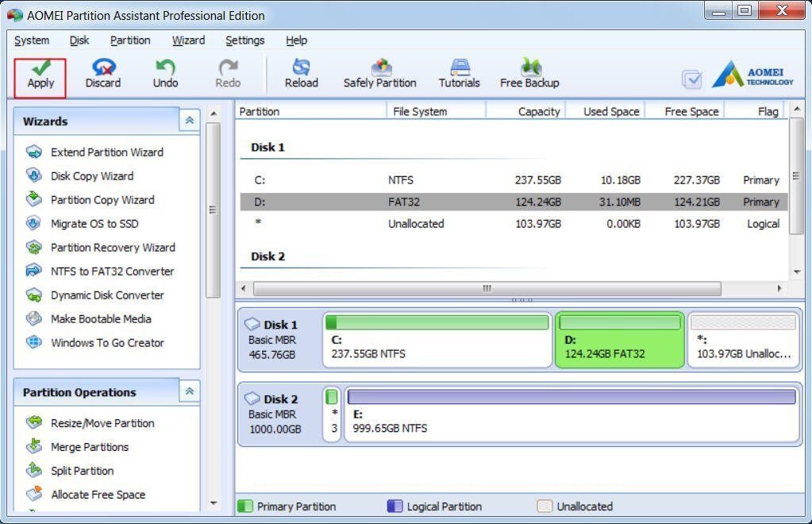Open Safely Partition tool
812x524 pixels.
[379, 75]
